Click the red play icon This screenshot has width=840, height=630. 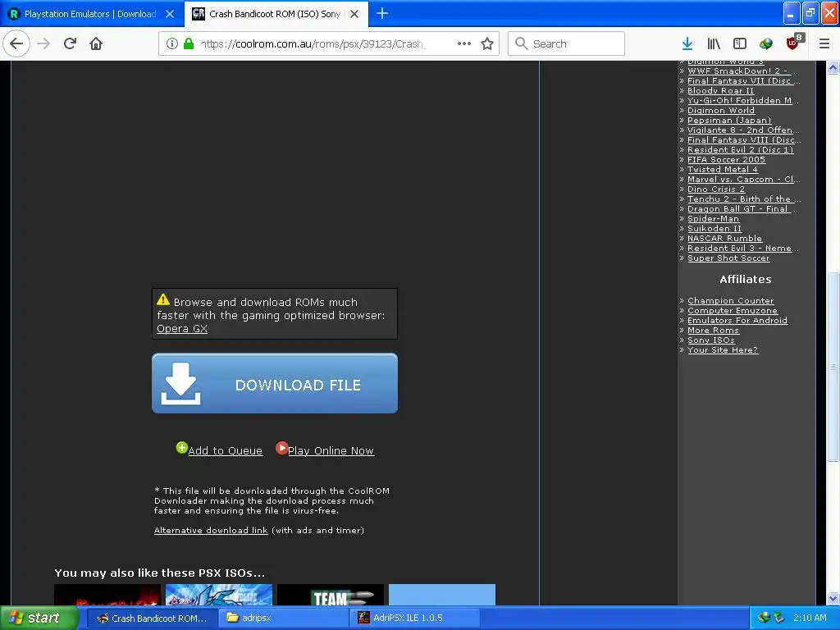[x=281, y=447]
